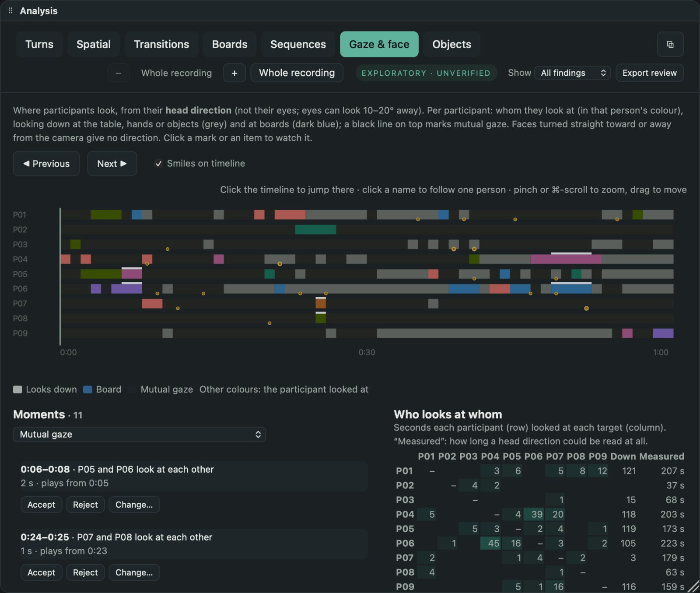Image resolution: width=700 pixels, height=593 pixels.
Task: Click Change for 0:24–0:25 moment
Action: click(134, 572)
